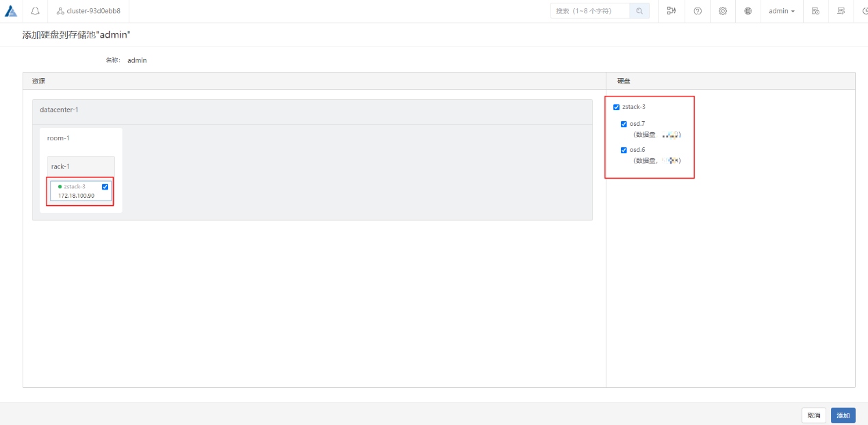Open the task log list icon
The image size is (868, 425).
[x=815, y=11]
